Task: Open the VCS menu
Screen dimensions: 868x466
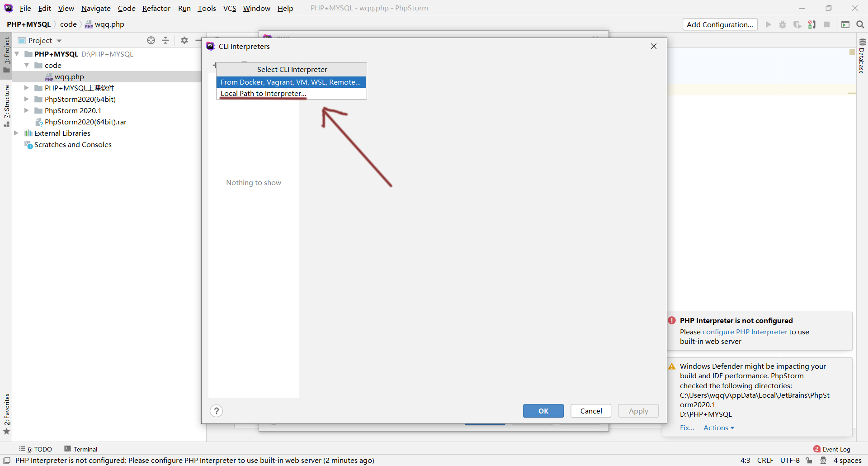Action: [230, 8]
